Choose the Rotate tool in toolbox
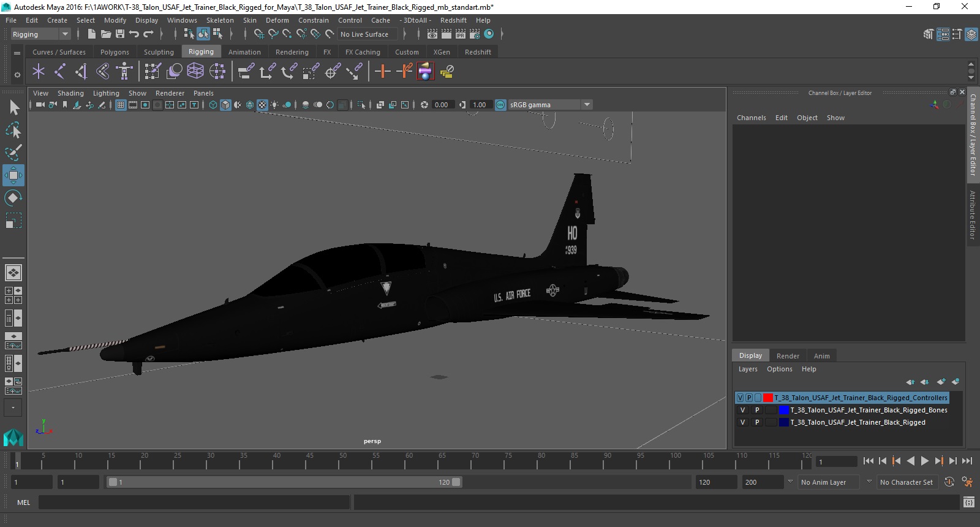 click(13, 198)
